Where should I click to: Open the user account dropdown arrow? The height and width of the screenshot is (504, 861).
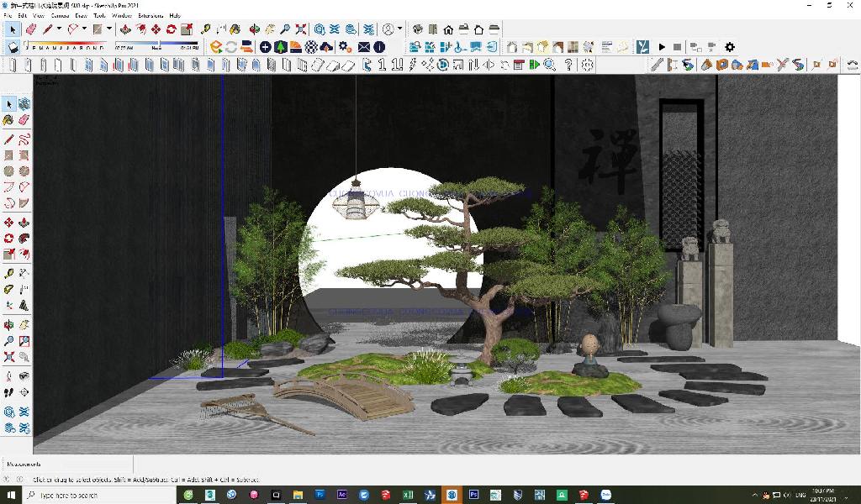[x=399, y=29]
